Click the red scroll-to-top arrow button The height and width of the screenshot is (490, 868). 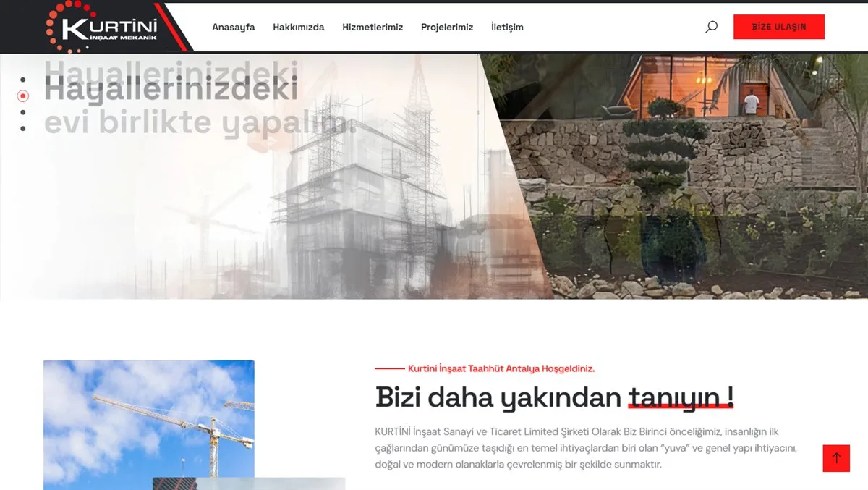[x=836, y=458]
